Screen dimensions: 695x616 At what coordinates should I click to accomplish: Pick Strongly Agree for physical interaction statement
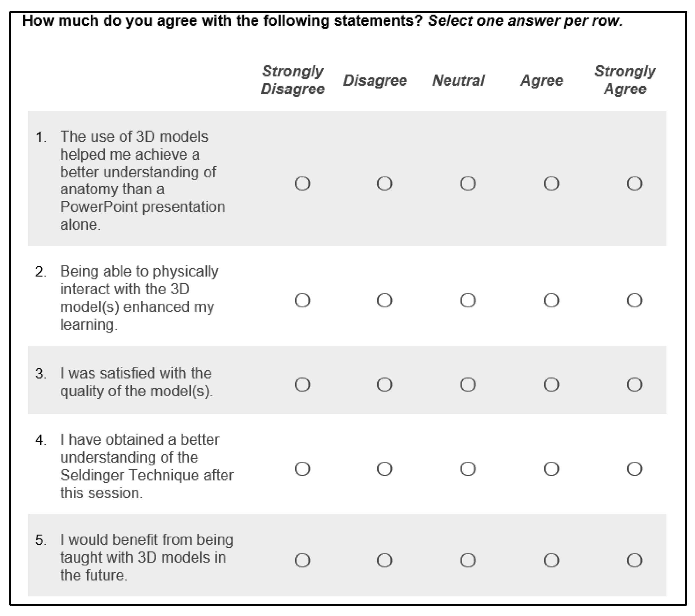pyautogui.click(x=635, y=300)
